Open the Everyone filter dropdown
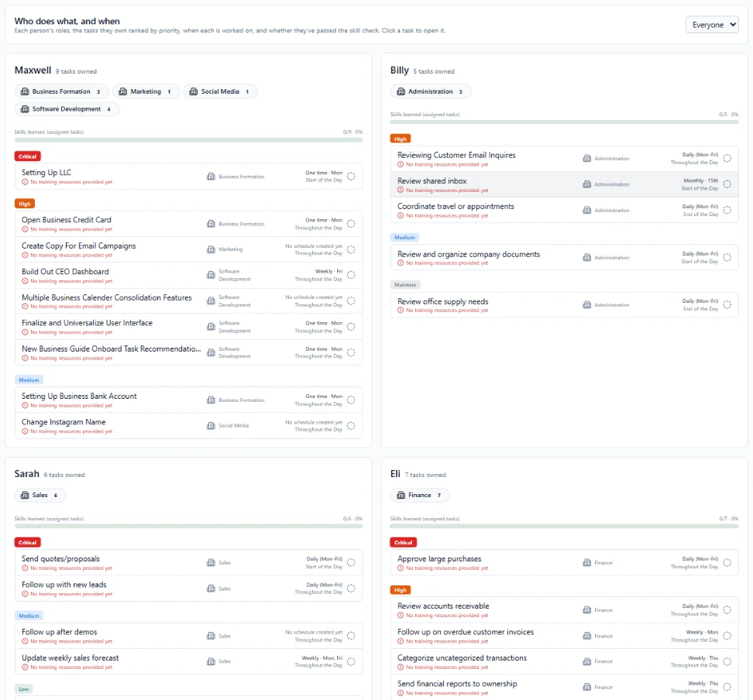Screen dimensions: 753x700 tap(712, 25)
